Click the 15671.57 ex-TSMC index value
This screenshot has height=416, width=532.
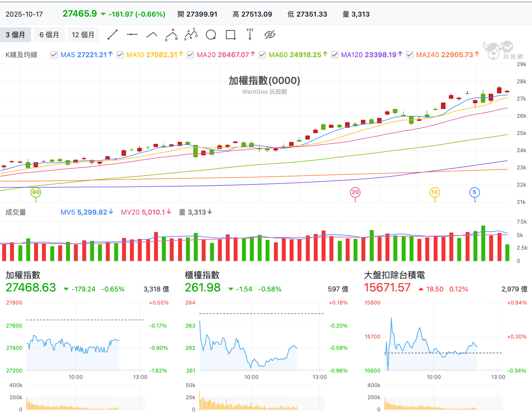pyautogui.click(x=387, y=288)
